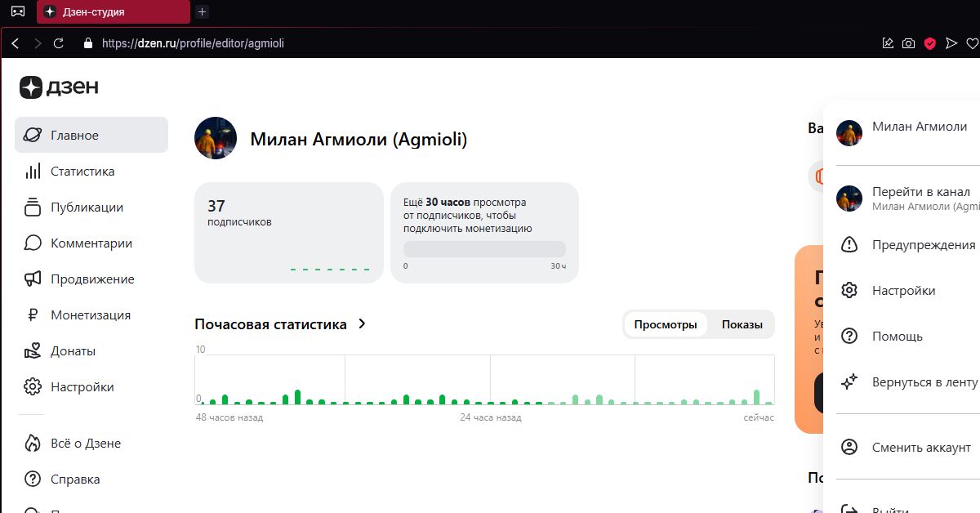Switch chart to Показы
Screen dimensions: 980x513
point(742,324)
